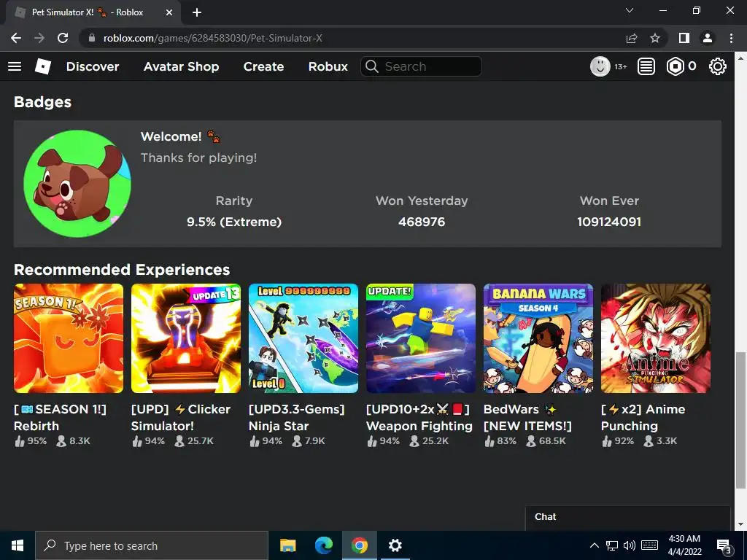Click the page vertical scrollbar thumb
Screen dimensions: 747x560
tap(740, 421)
